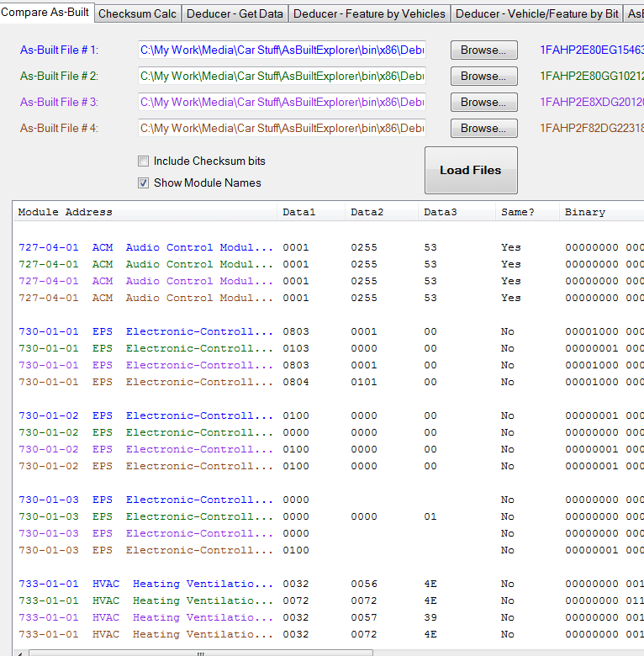Viewport: 644px width, 656px height.
Task: Select the green 733-01-01 HVAC row
Action: click(330, 600)
